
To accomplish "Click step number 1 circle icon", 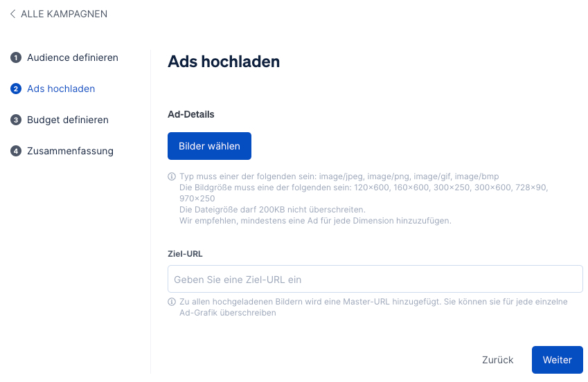I will click(16, 57).
